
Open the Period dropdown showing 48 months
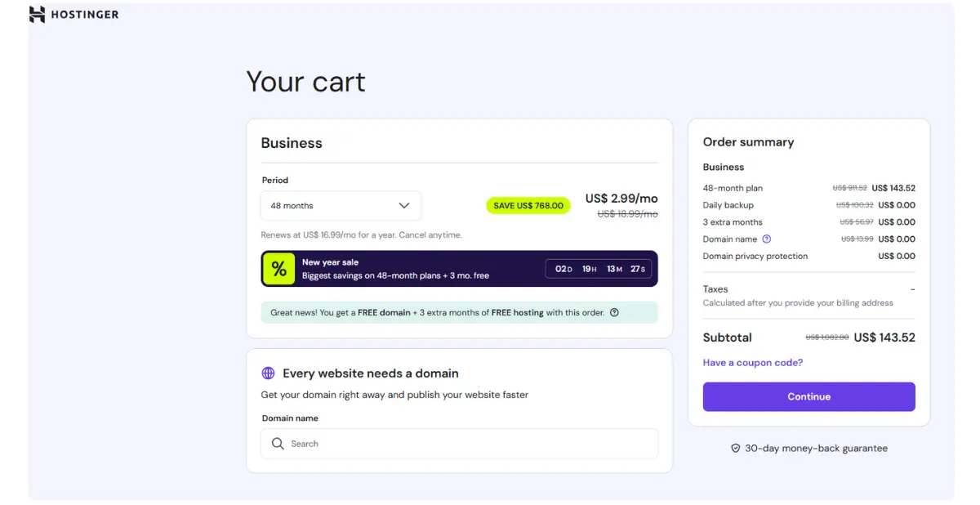pos(341,205)
